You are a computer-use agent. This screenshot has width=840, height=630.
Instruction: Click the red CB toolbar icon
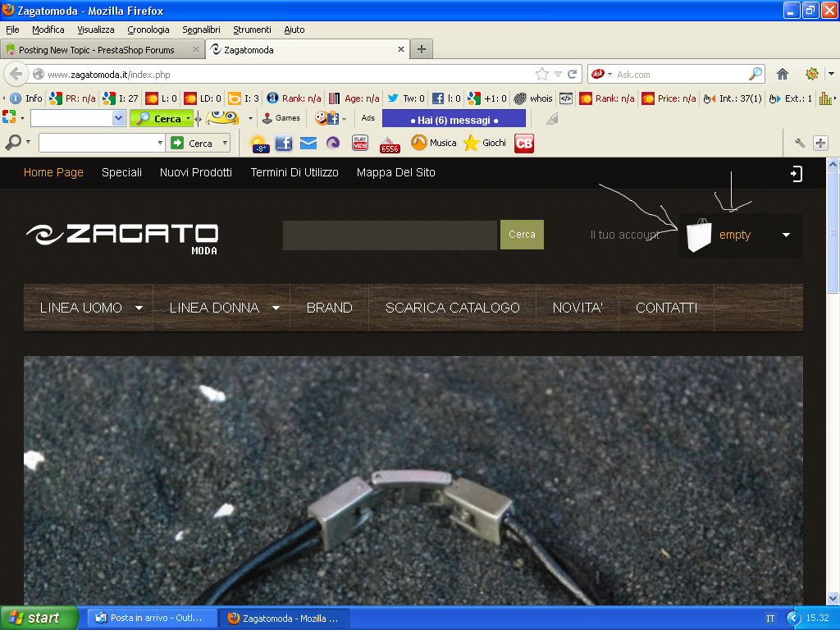pyautogui.click(x=524, y=143)
